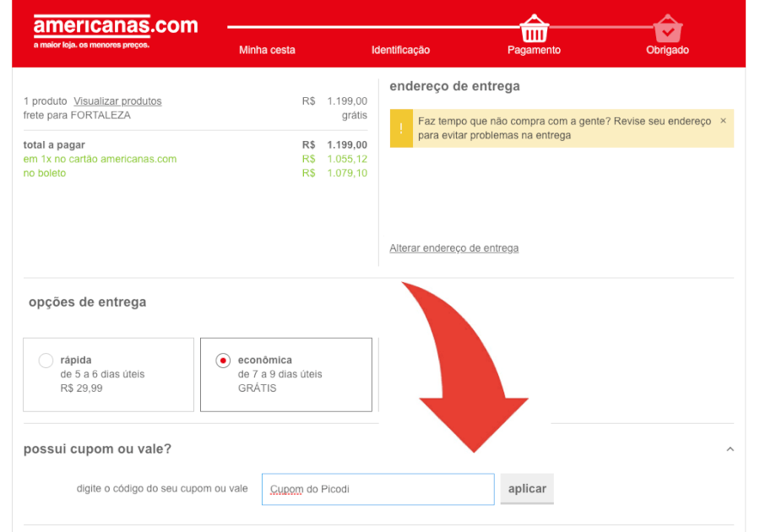Click the Pagamento step label
The width and height of the screenshot is (760, 532).
coord(534,50)
